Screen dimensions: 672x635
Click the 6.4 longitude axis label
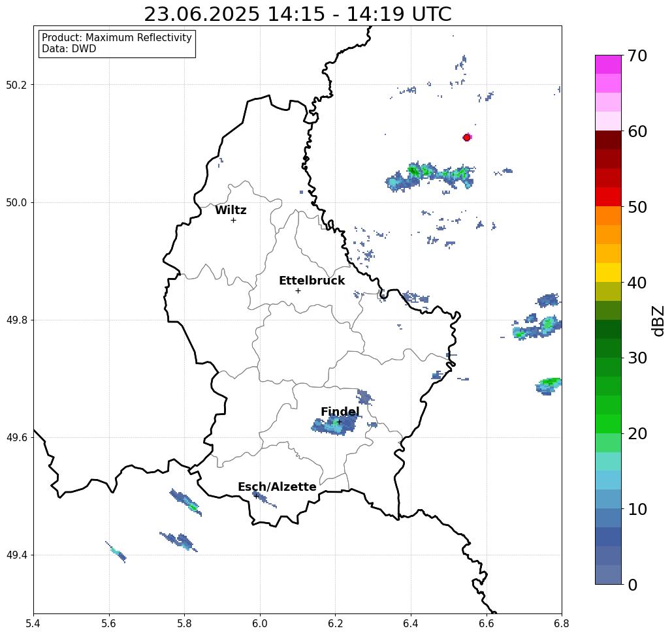[411, 623]
